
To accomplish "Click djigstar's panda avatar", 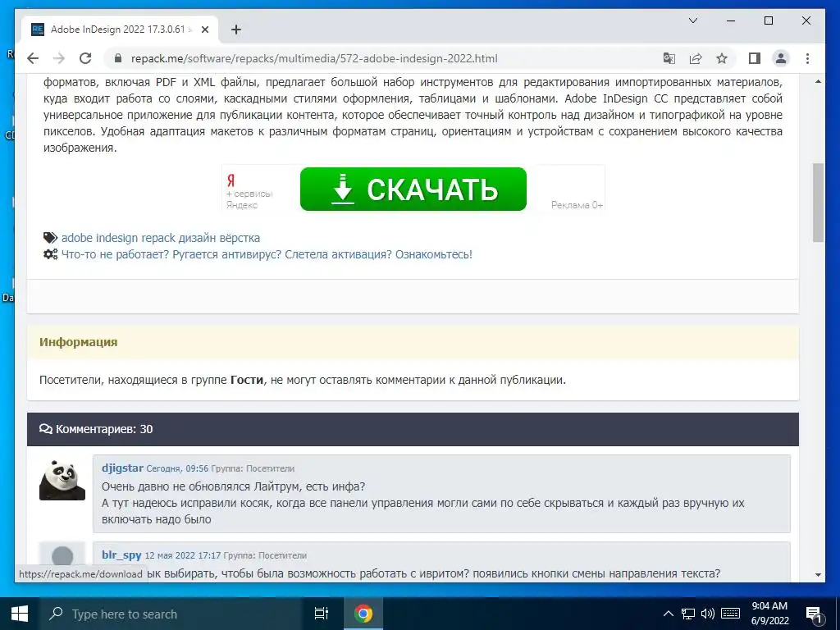I will pos(62,480).
